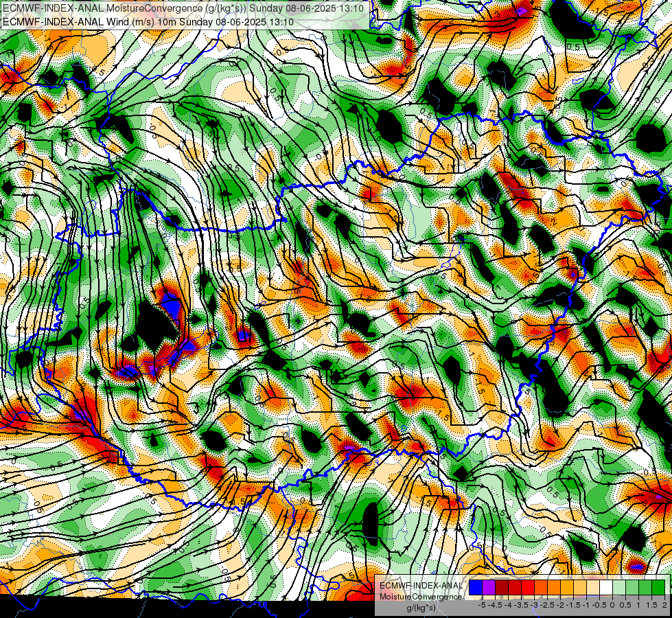The height and width of the screenshot is (618, 672).
Task: Pick the bright red swatch between -3.5 and -3
Action: 528,588
